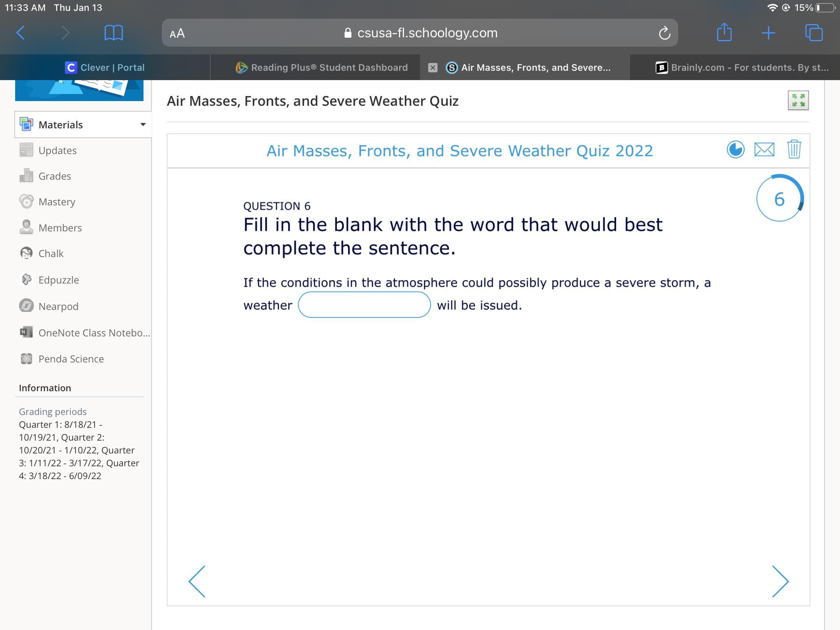The image size is (840, 630).
Task: Click the fill-in-the-blank answer field
Action: coord(364,305)
